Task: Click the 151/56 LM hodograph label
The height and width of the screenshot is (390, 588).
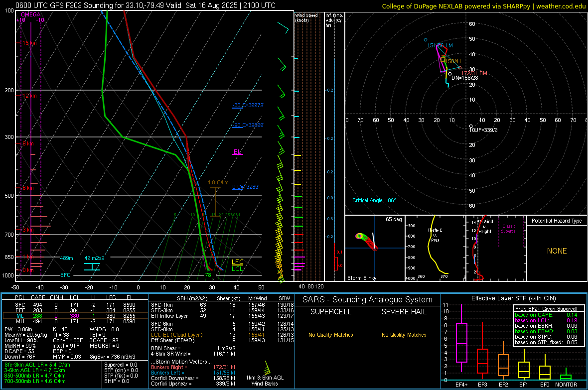Action: coord(440,45)
